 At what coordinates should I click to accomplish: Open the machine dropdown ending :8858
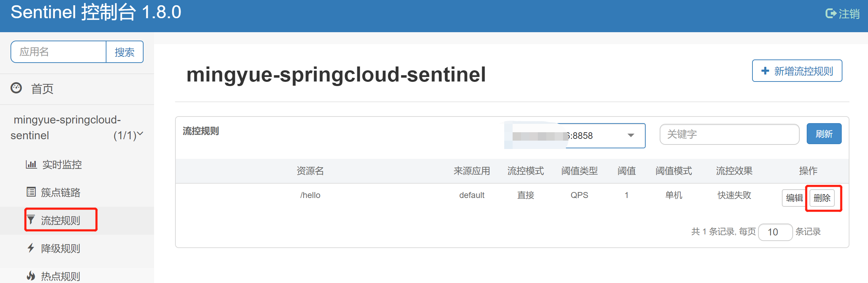[x=575, y=136]
